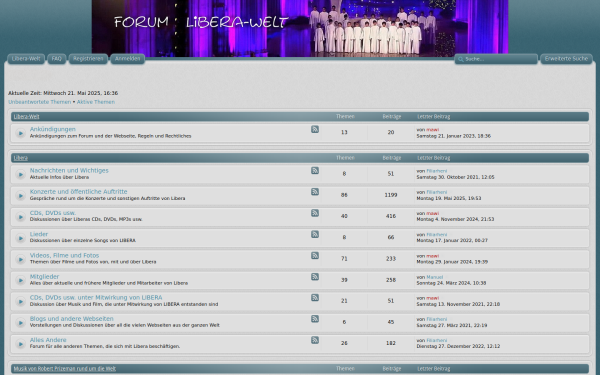The width and height of the screenshot is (600, 375).
Task: Click forum status icon beside Nachrichten und Wichtiges
Action: [20, 174]
